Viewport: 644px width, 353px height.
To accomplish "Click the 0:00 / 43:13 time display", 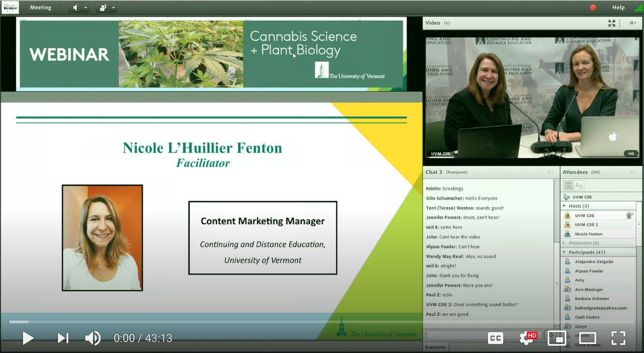I will click(x=143, y=338).
